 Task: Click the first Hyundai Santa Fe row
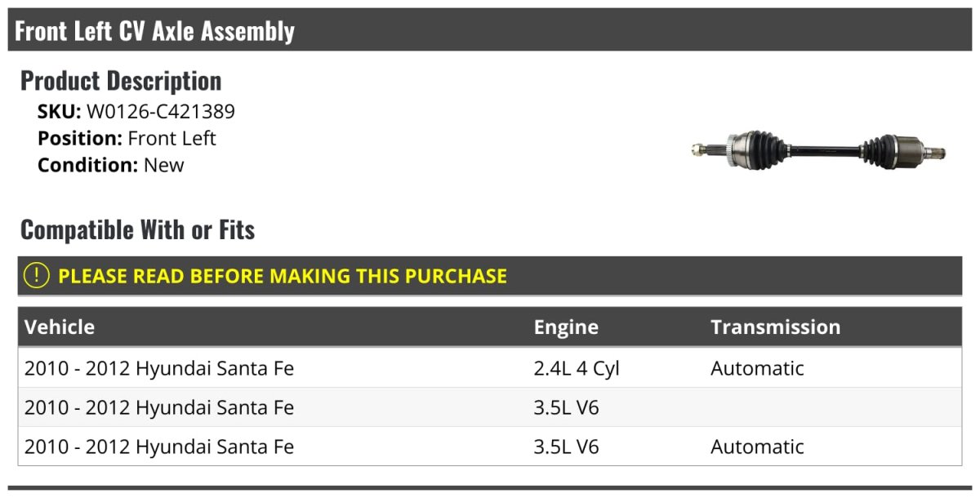159,368
